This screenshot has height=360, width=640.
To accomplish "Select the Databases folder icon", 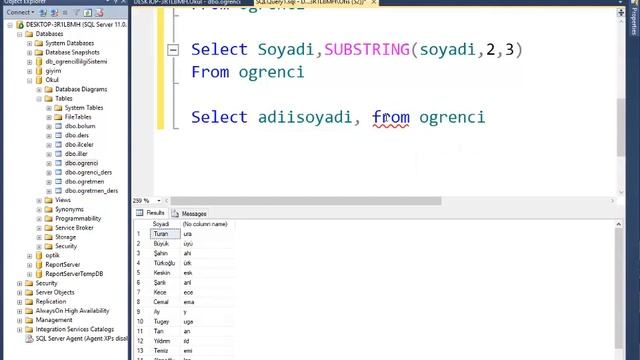I will click(x=29, y=34).
